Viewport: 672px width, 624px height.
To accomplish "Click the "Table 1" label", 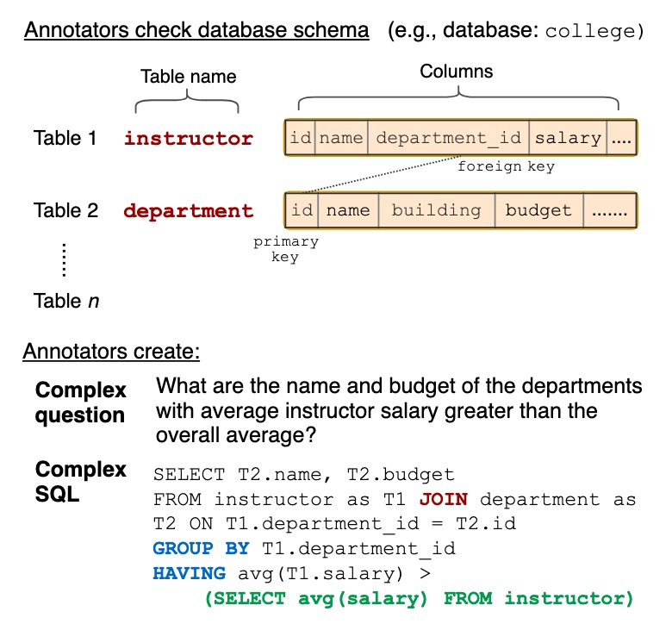I will pyautogui.click(x=65, y=138).
